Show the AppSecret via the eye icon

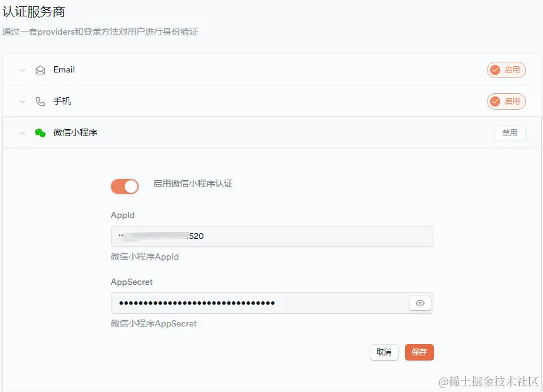pyautogui.click(x=420, y=303)
